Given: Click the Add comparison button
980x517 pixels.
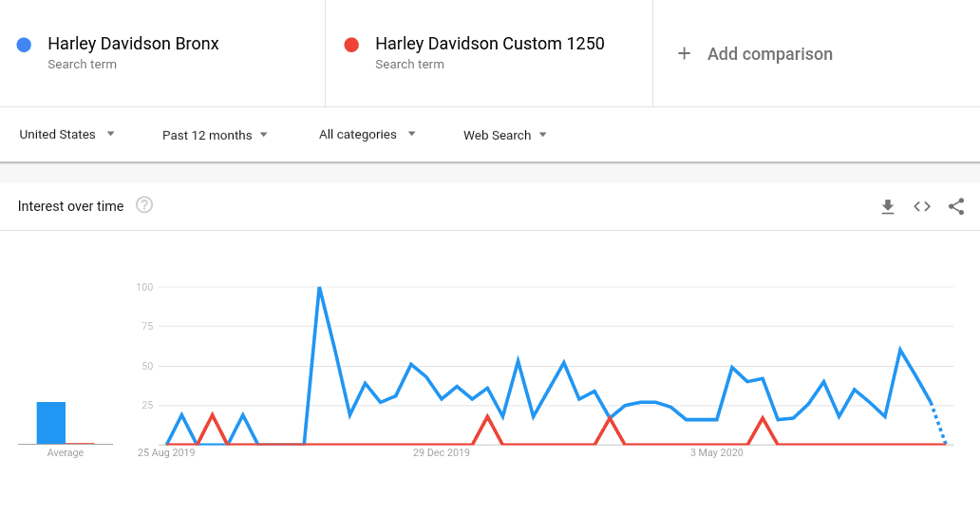Looking at the screenshot, I should tap(755, 54).
